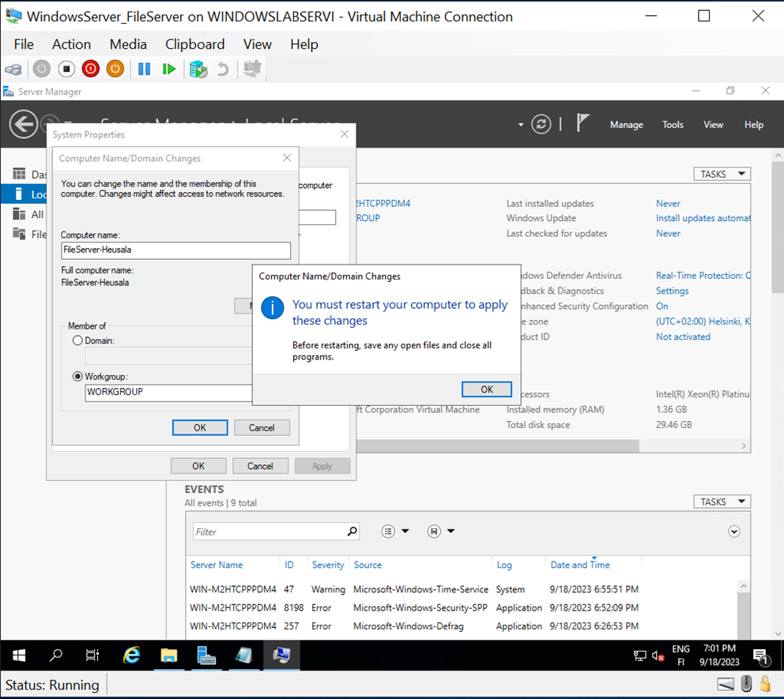Open Install updates automatically link
Image resolution: width=784 pixels, height=699 pixels.
[x=702, y=218]
